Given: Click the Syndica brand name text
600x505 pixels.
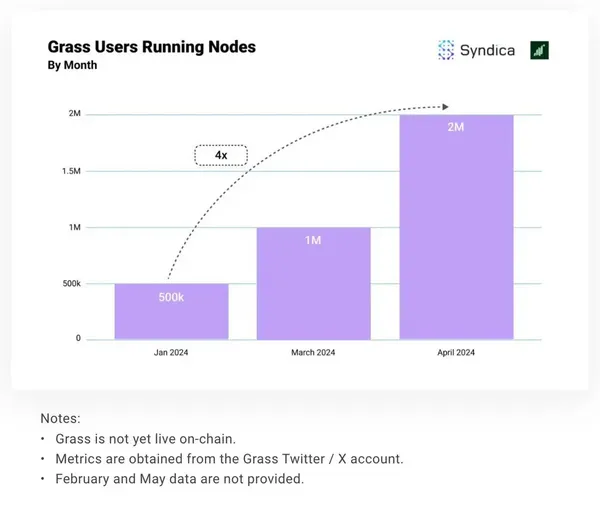Looking at the screenshot, I should [488, 50].
